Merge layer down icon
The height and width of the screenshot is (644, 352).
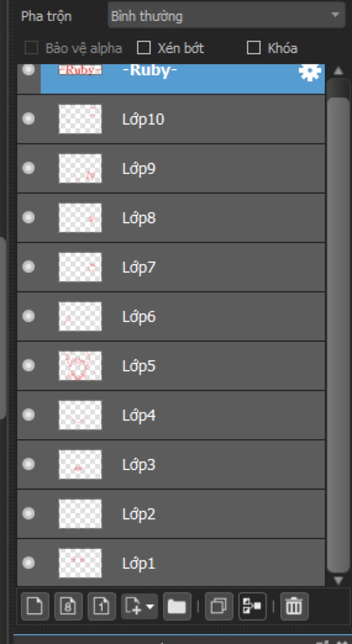pos(252,606)
